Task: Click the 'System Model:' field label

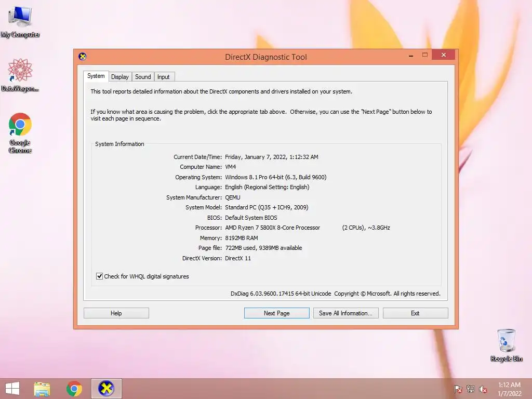Action: [x=204, y=207]
